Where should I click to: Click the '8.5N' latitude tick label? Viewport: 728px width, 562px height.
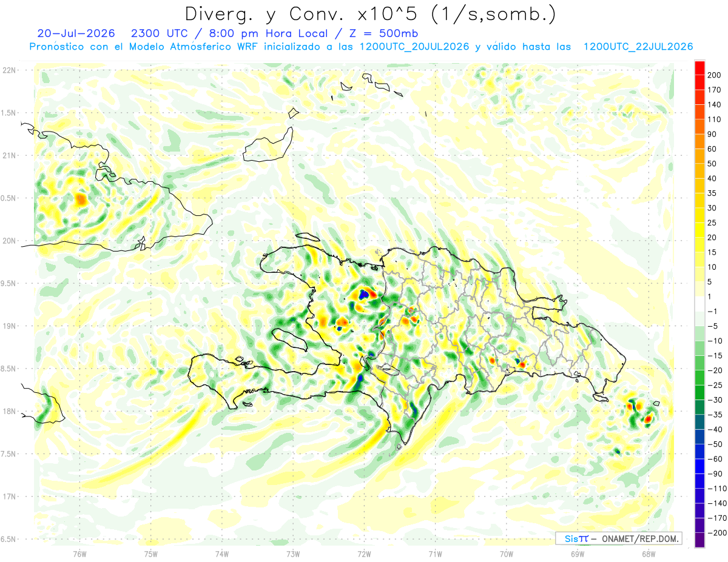(x=8, y=369)
